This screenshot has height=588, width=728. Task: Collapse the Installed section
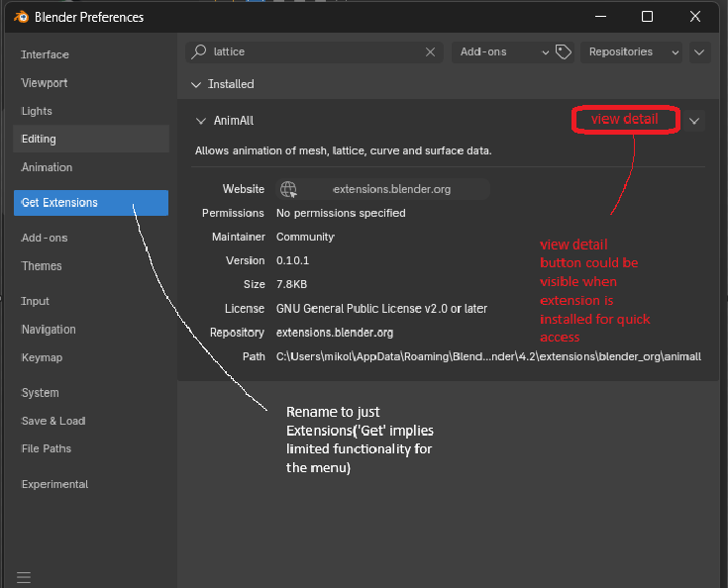point(196,84)
